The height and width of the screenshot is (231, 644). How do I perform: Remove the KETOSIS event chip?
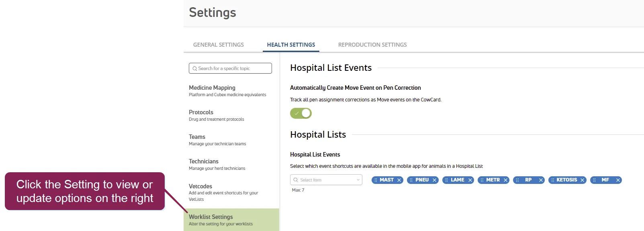583,180
